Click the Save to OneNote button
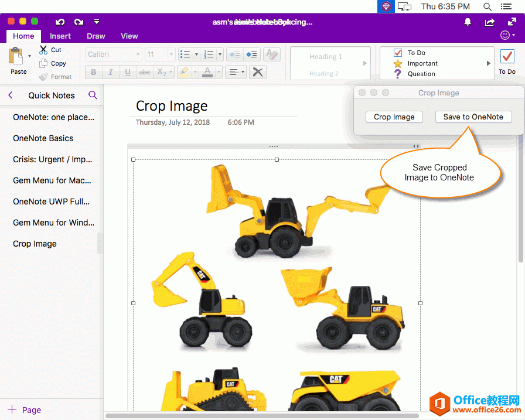The height and width of the screenshot is (420, 525). (473, 117)
